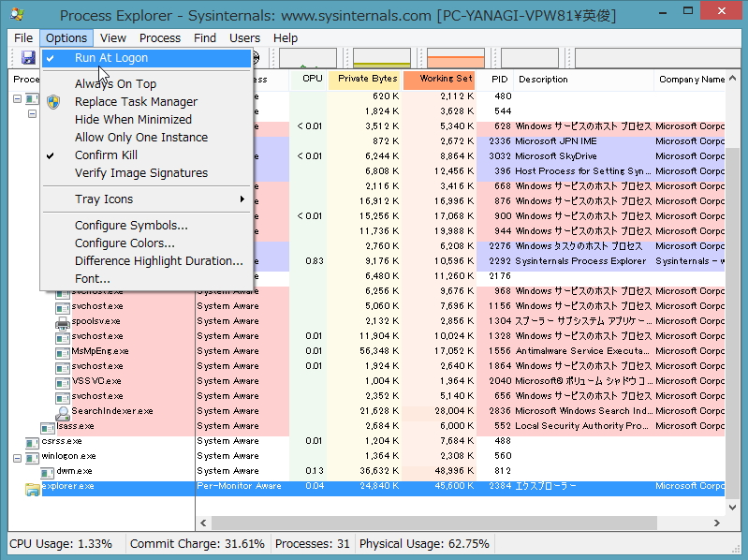Click the csrss.exe process icon
Viewport: 748px width, 560px height.
pyautogui.click(x=32, y=443)
